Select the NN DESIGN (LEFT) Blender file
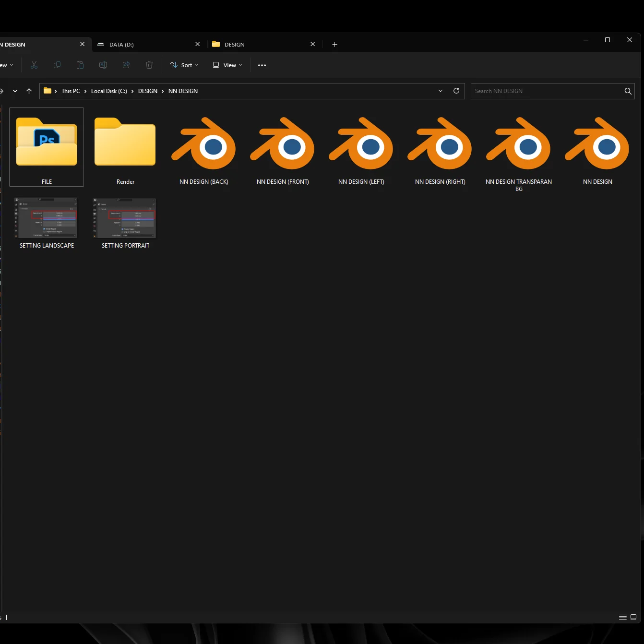 361,143
